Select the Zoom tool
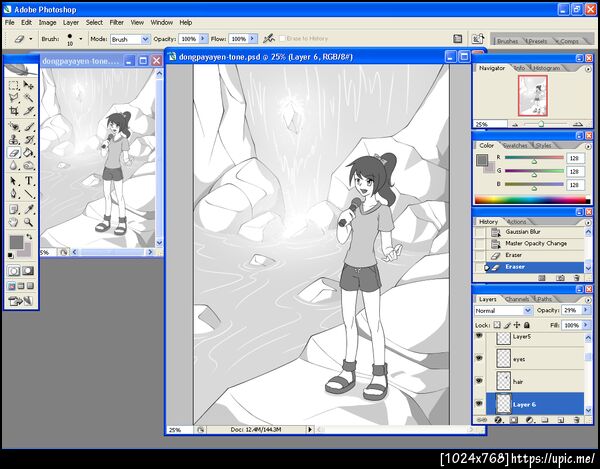600x469 pixels. [x=28, y=222]
